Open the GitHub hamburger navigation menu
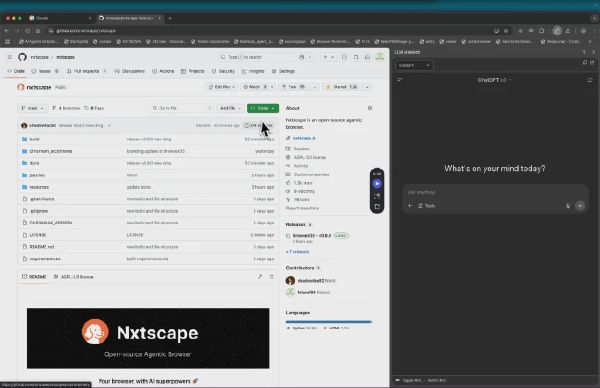 tap(10, 57)
